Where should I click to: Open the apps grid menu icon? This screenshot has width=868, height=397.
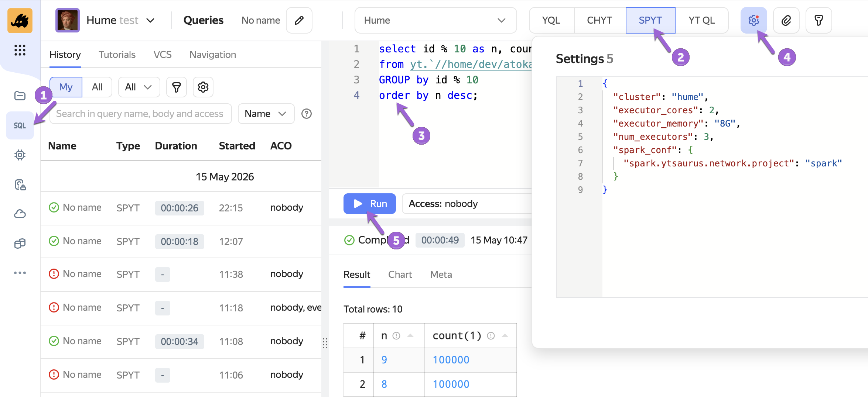pyautogui.click(x=20, y=50)
